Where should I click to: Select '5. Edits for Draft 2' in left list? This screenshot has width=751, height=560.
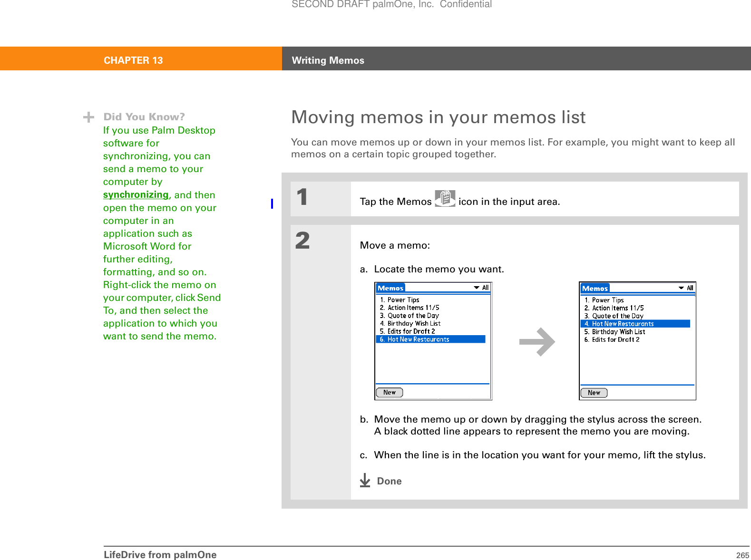click(407, 331)
